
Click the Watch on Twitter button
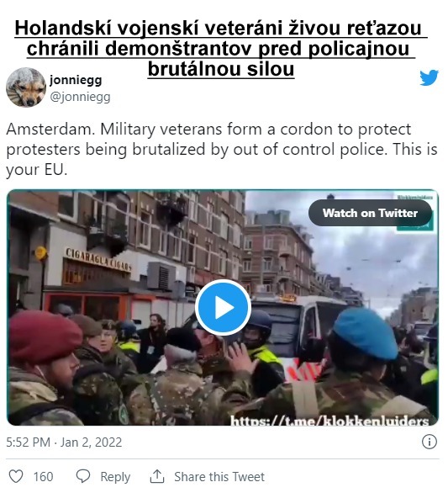pyautogui.click(x=370, y=213)
